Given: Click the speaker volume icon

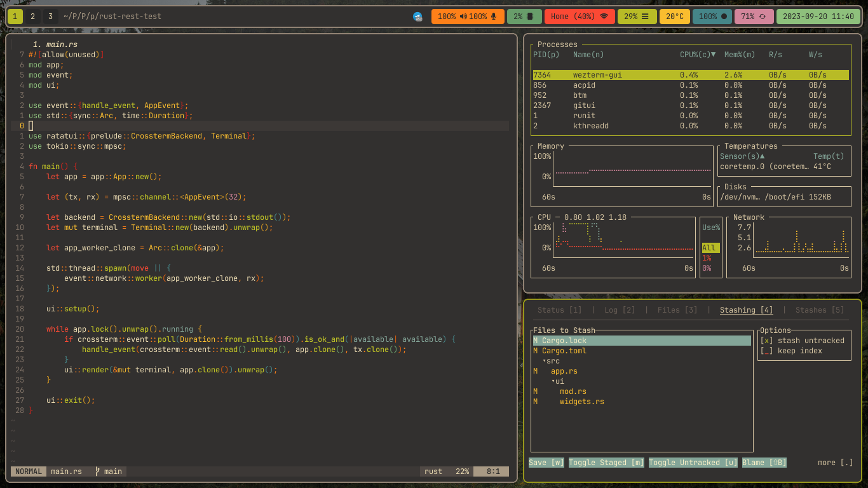Looking at the screenshot, I should (463, 17).
